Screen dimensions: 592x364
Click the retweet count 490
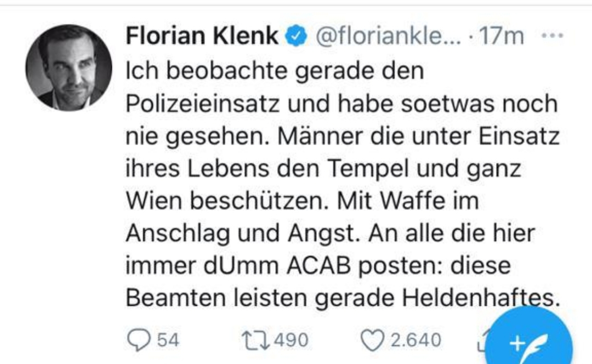pyautogui.click(x=291, y=340)
